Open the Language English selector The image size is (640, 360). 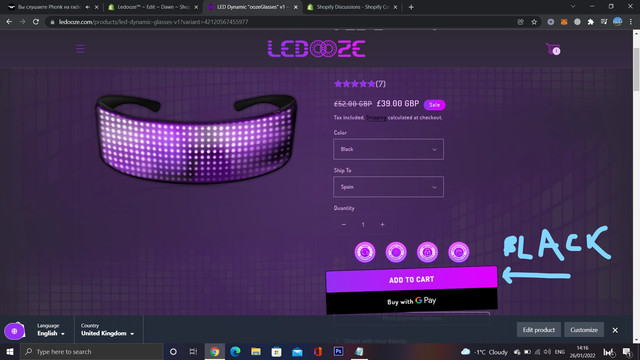[51, 330]
